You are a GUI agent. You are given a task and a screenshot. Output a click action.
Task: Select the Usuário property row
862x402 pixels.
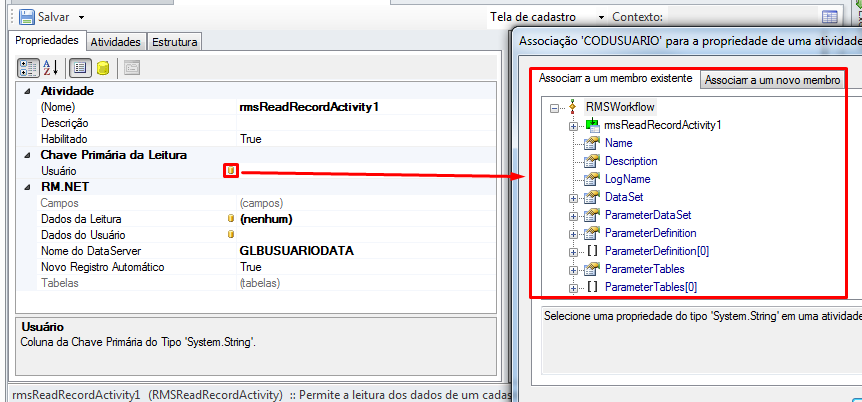pyautogui.click(x=256, y=171)
